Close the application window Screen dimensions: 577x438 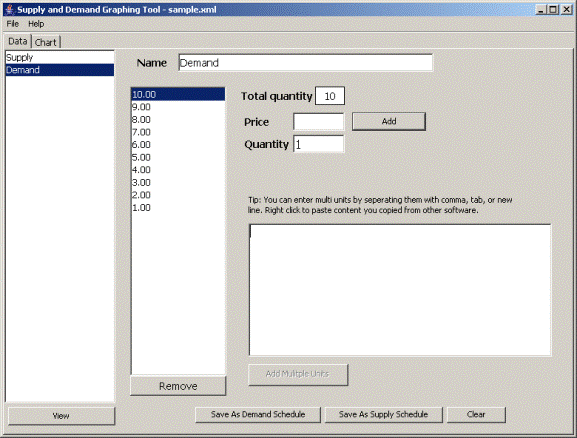click(567, 10)
